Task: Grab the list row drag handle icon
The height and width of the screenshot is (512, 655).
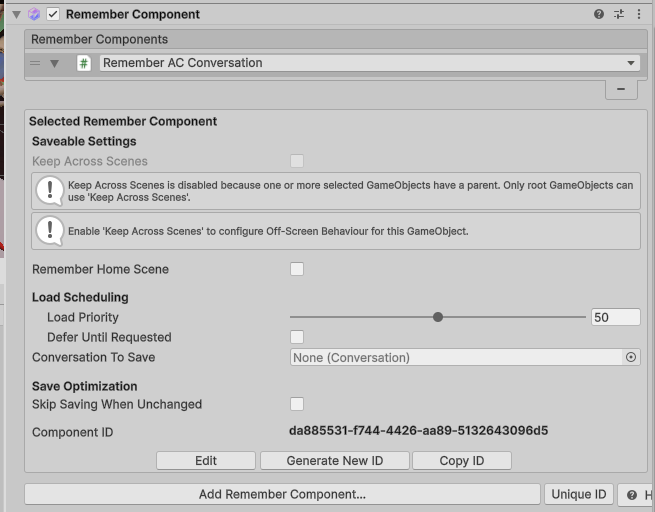Action: point(35,63)
